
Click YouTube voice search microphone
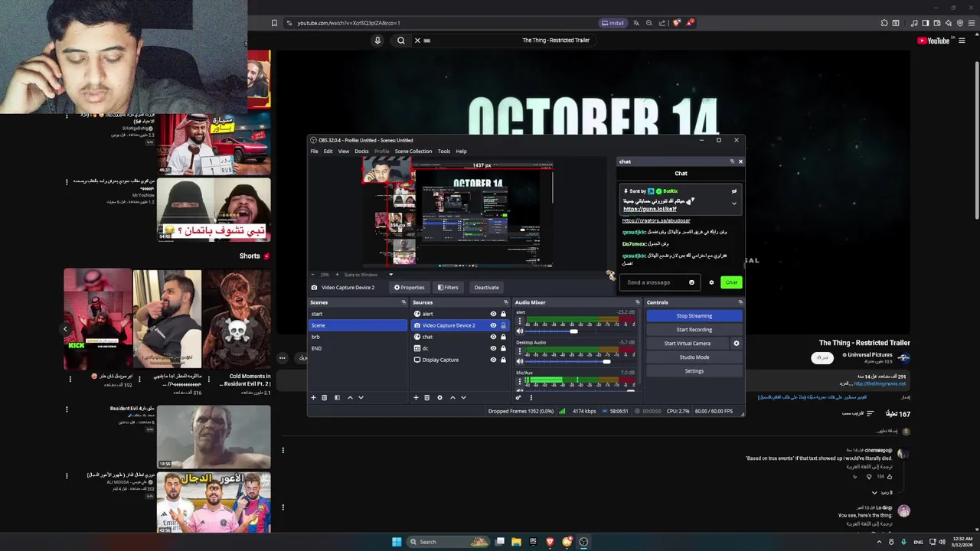pos(377,41)
